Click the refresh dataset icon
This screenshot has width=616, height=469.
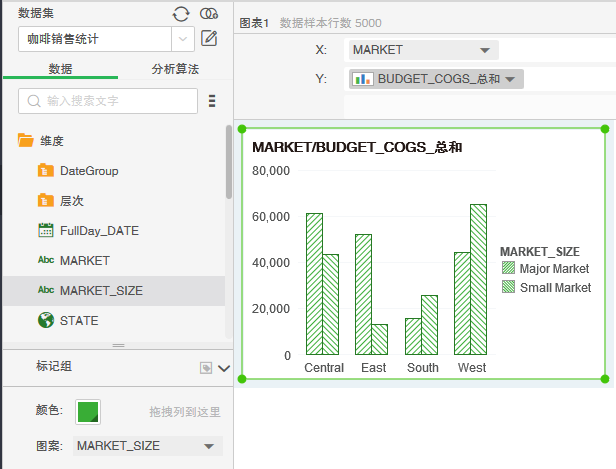pos(180,13)
